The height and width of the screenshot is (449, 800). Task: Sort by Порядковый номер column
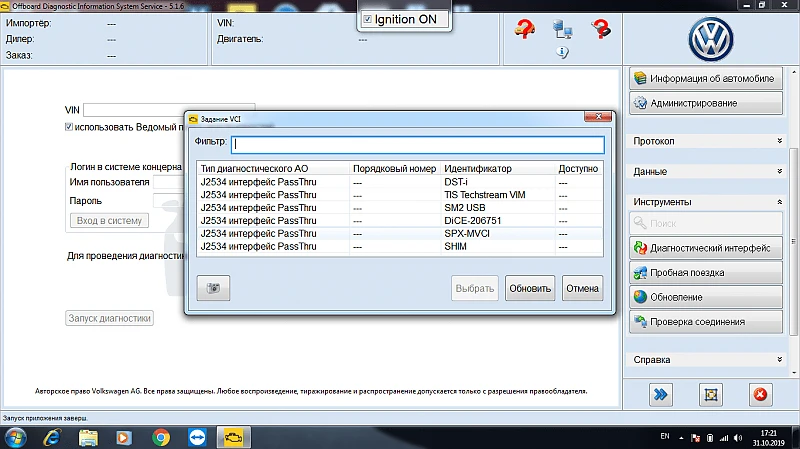[x=395, y=168]
